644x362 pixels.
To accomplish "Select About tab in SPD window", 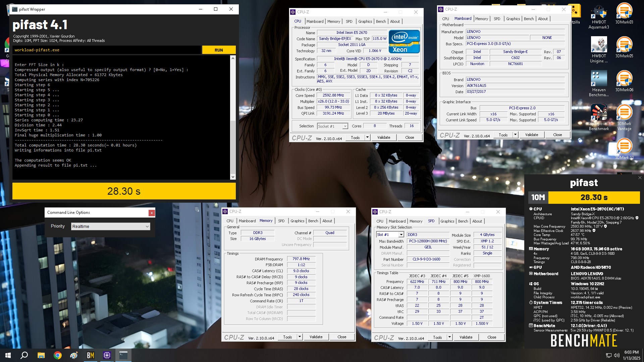I will pyautogui.click(x=477, y=221).
